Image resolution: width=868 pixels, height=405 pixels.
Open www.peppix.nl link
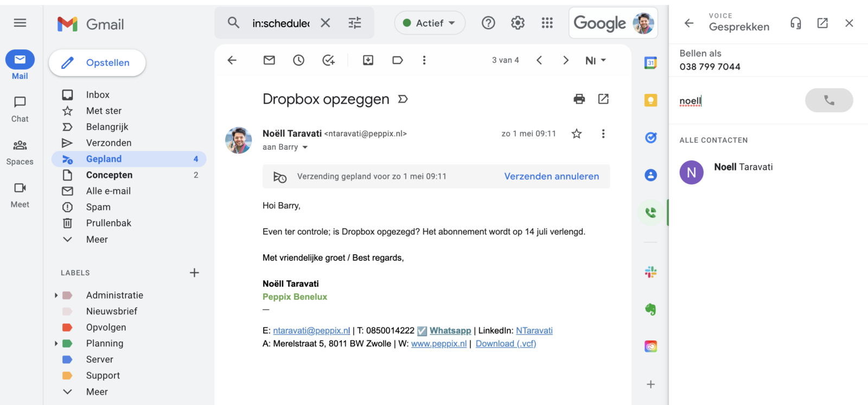pyautogui.click(x=439, y=344)
